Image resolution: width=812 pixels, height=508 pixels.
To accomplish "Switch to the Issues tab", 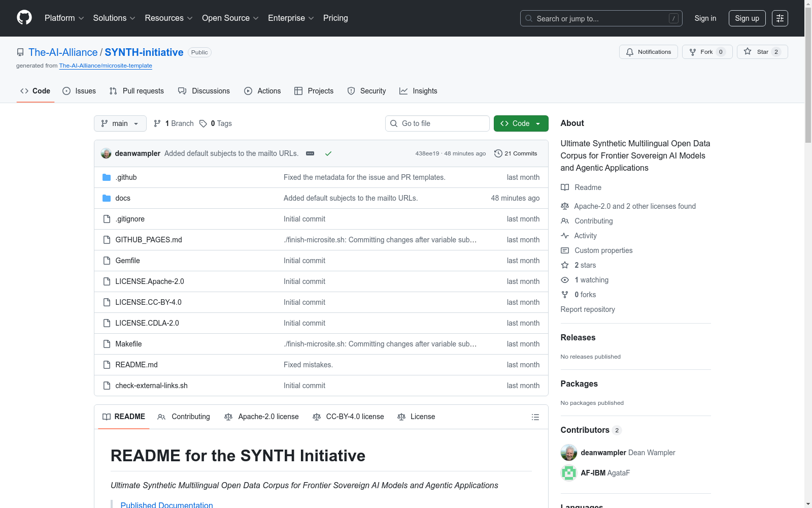I will (x=79, y=91).
